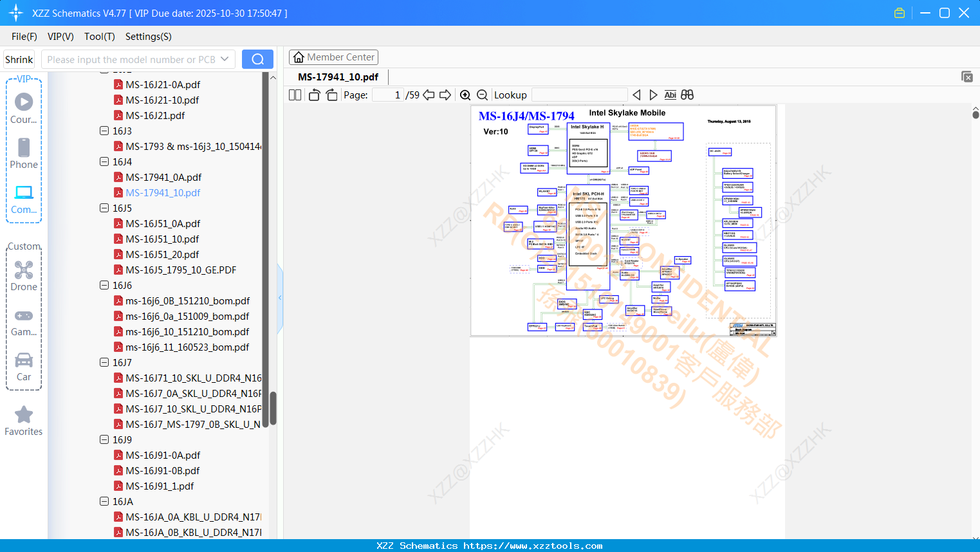980x552 pixels.
Task: Zoom out of the schematic
Action: tap(482, 95)
